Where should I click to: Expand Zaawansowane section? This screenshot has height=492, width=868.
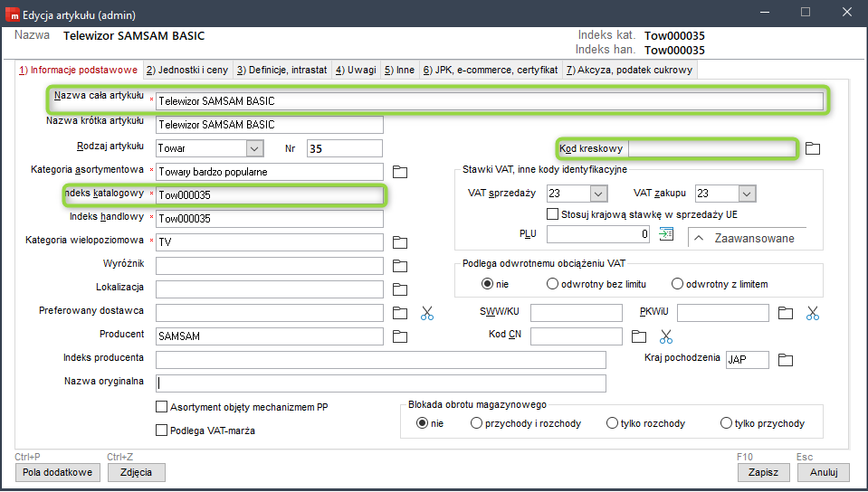point(746,239)
